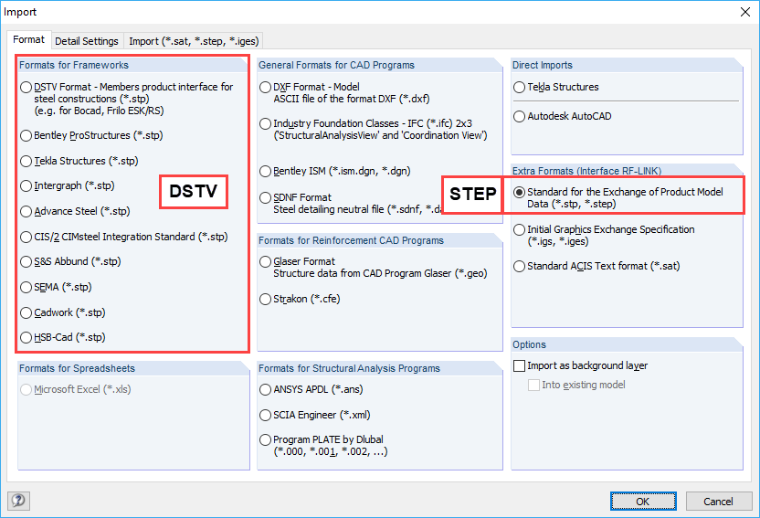Choose HSB-Cad (*.stp) format
This screenshot has width=760, height=518.
(x=26, y=337)
